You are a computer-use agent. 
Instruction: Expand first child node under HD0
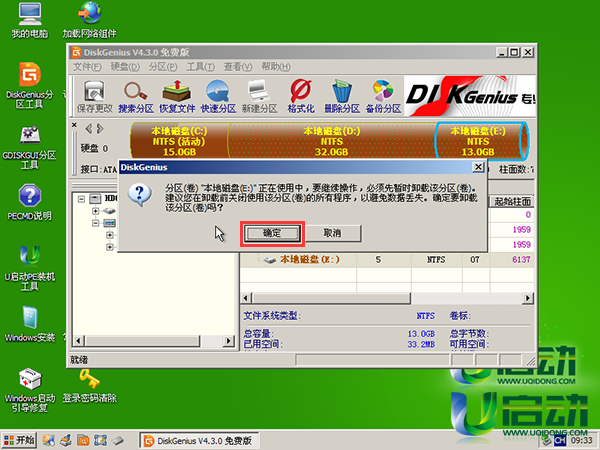[96, 211]
